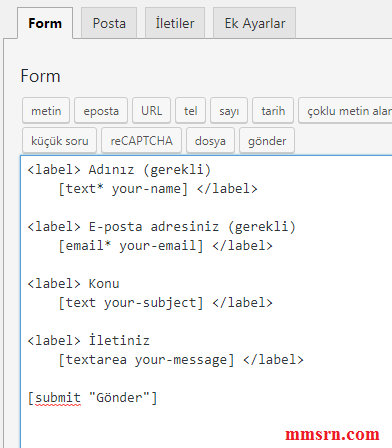392x448 pixels.
Task: Switch to the Form tab
Action: pyautogui.click(x=45, y=23)
